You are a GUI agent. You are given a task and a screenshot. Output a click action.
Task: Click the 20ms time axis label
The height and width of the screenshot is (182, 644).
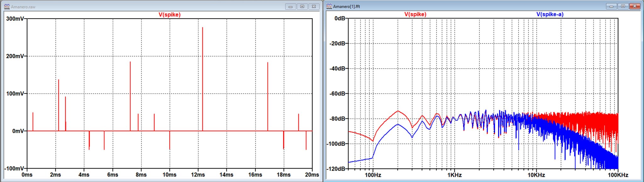(312, 175)
